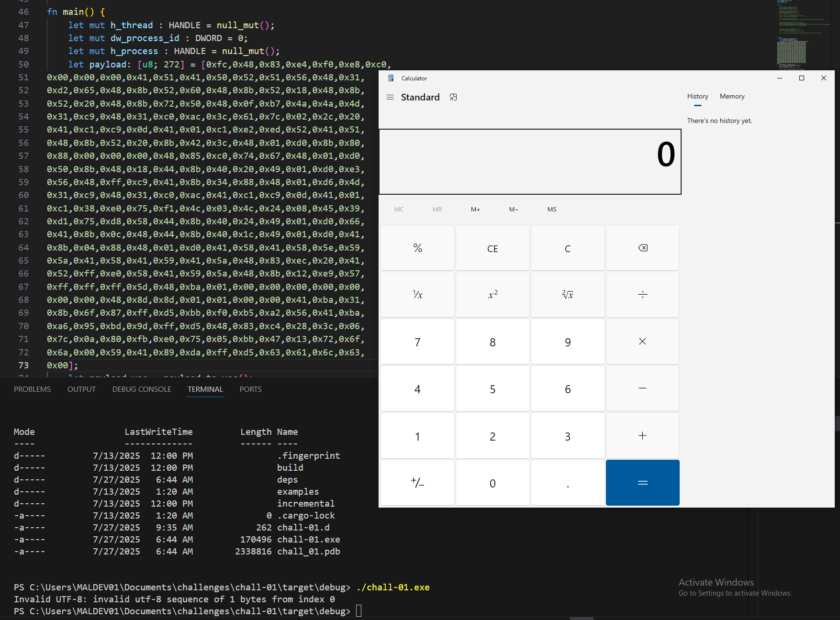840x620 pixels.
Task: Click the minus operator key
Action: 642,388
